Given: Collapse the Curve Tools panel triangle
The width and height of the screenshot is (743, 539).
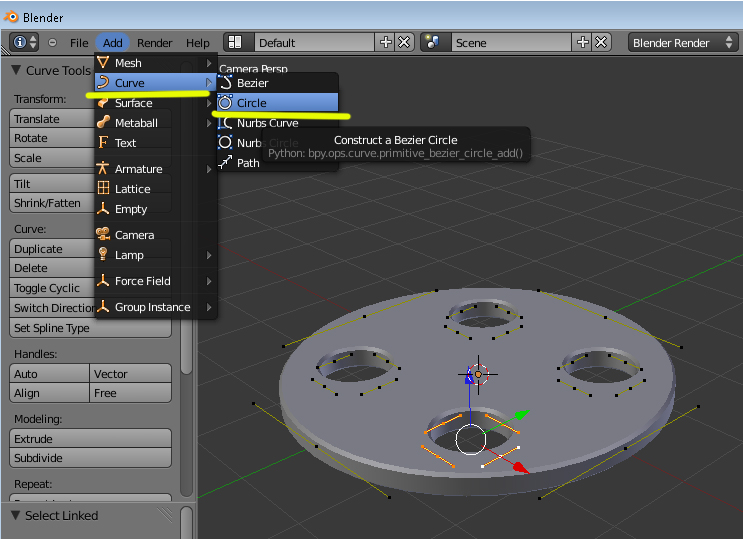Looking at the screenshot, I should click(x=16, y=70).
